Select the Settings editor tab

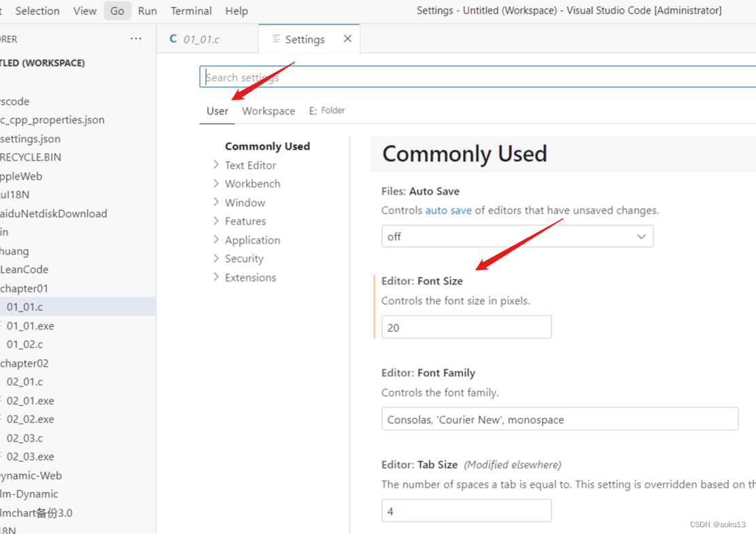(309, 39)
